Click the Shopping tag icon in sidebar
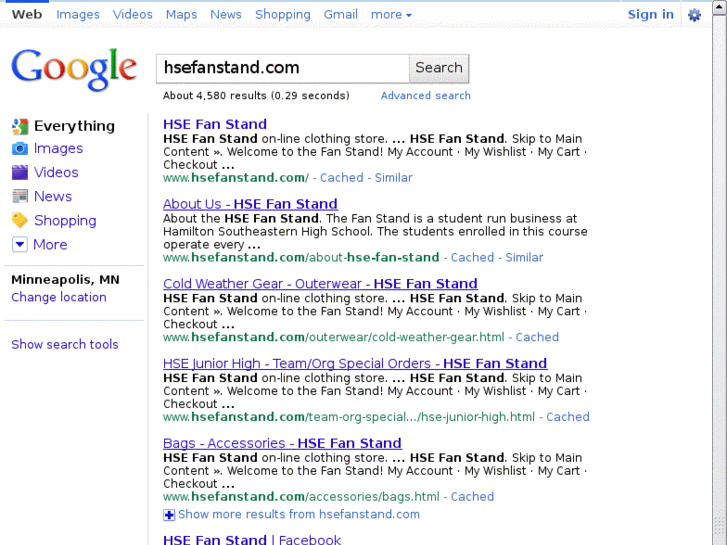The image size is (727, 545). (x=20, y=221)
